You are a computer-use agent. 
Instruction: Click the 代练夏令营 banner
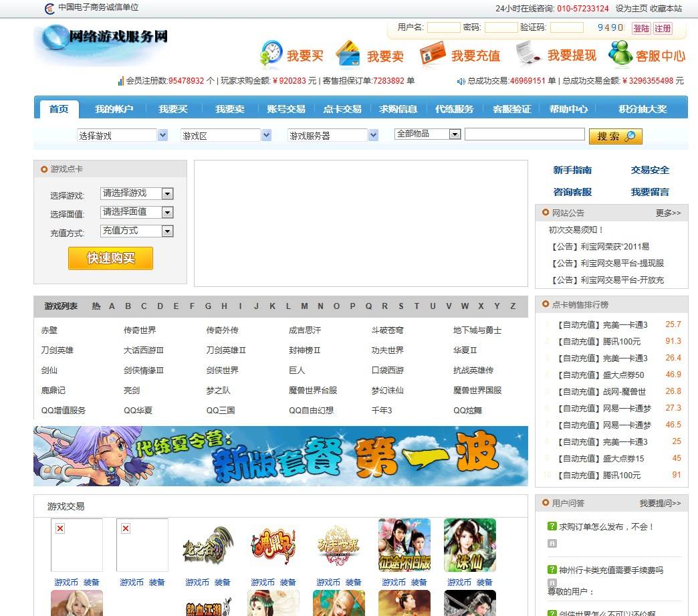(x=280, y=455)
